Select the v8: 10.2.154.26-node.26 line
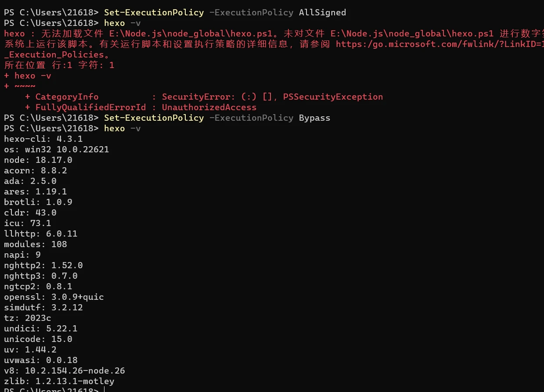 tap(65, 370)
